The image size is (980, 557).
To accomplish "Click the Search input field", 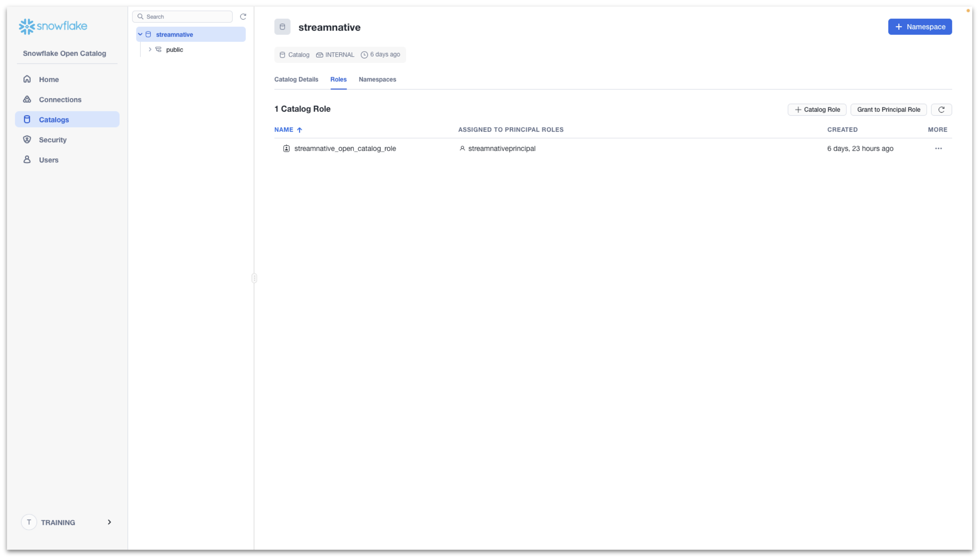I will pos(183,16).
